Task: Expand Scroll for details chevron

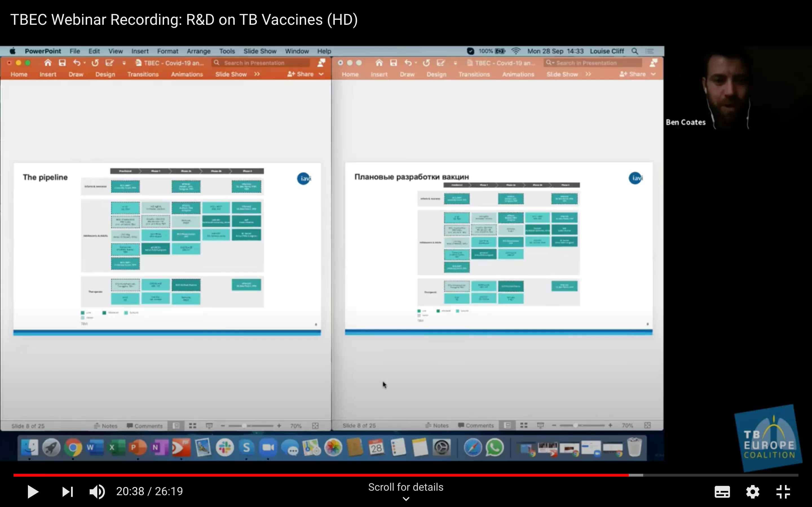Action: (x=406, y=499)
